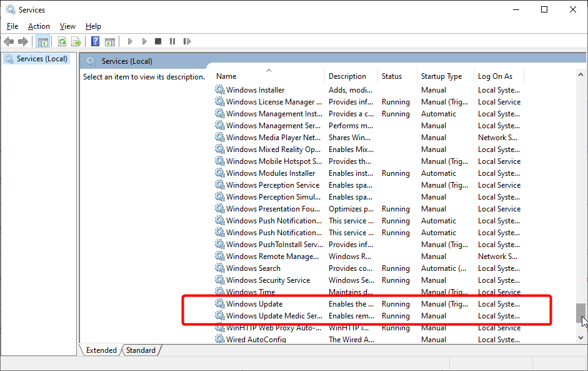Screen dimensions: 588x371
Task: Sort by the Log On As column header
Action: [499, 76]
